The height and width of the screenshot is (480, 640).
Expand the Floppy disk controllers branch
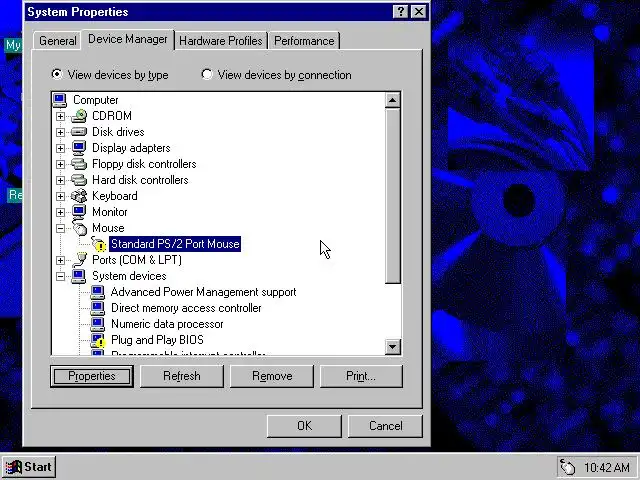click(x=60, y=164)
